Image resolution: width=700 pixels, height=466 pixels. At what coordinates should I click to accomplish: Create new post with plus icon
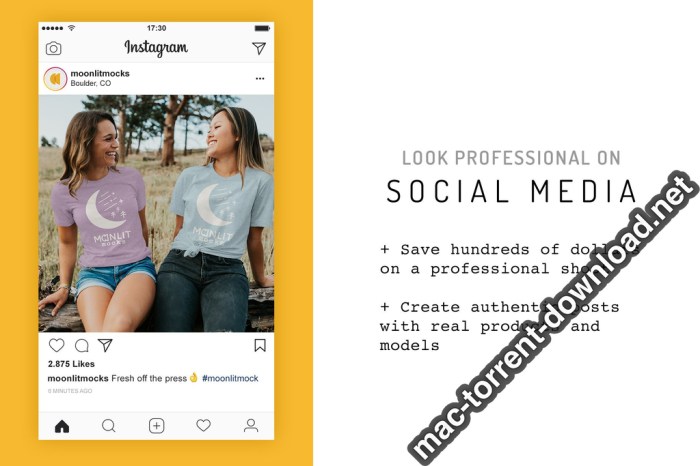(156, 426)
